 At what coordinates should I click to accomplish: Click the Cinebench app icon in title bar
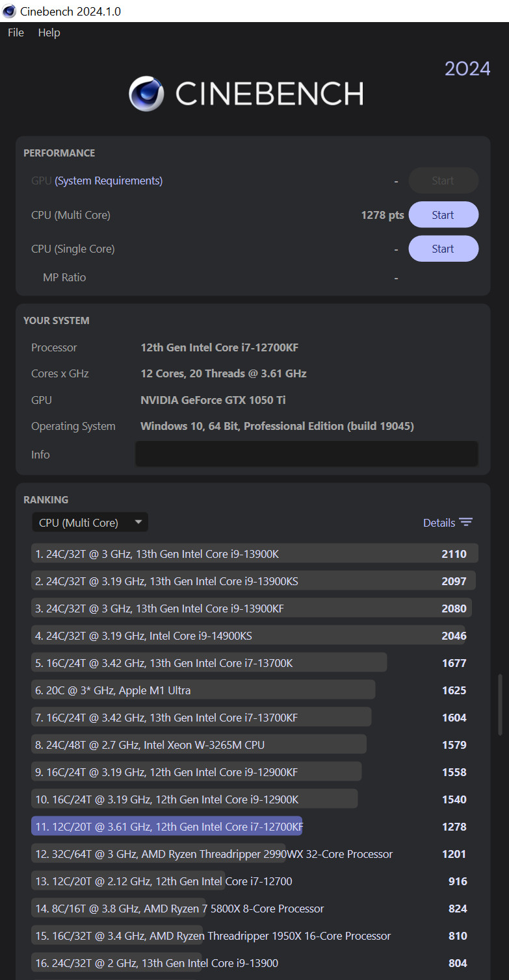point(9,11)
